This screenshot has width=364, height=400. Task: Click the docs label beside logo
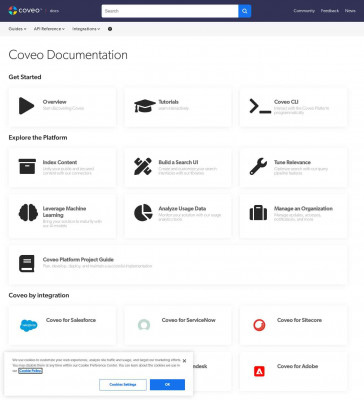click(x=54, y=11)
